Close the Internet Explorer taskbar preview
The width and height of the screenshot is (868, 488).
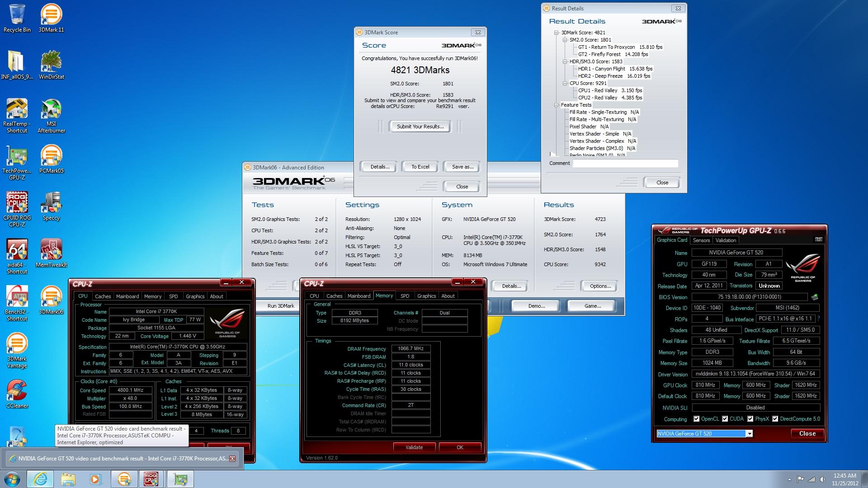click(232, 459)
